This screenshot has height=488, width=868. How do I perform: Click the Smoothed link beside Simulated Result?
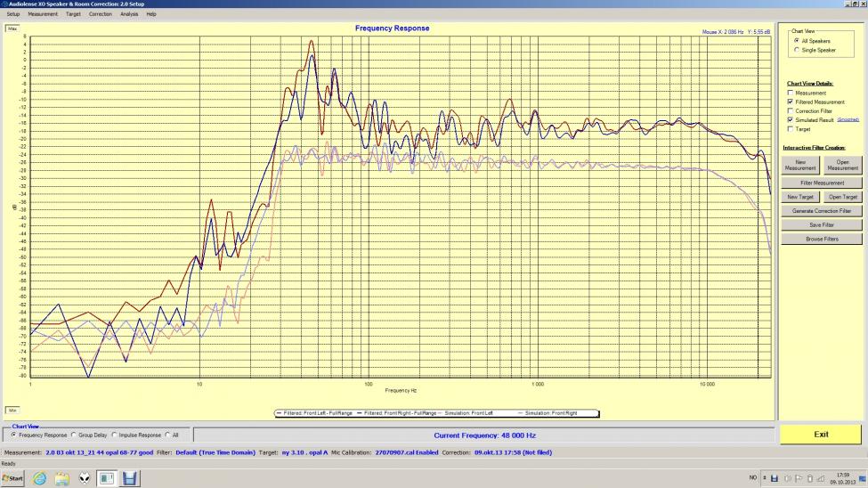click(x=848, y=119)
